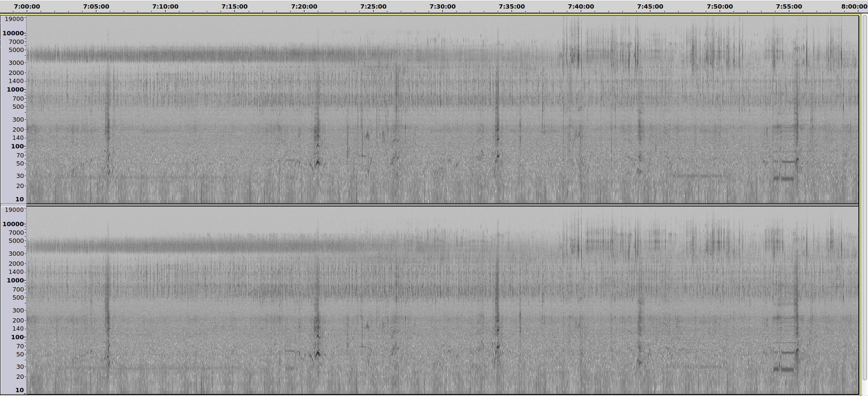The height and width of the screenshot is (396, 868).
Task: Click the 7:50:00 timeline ruler label
Action: tap(720, 7)
